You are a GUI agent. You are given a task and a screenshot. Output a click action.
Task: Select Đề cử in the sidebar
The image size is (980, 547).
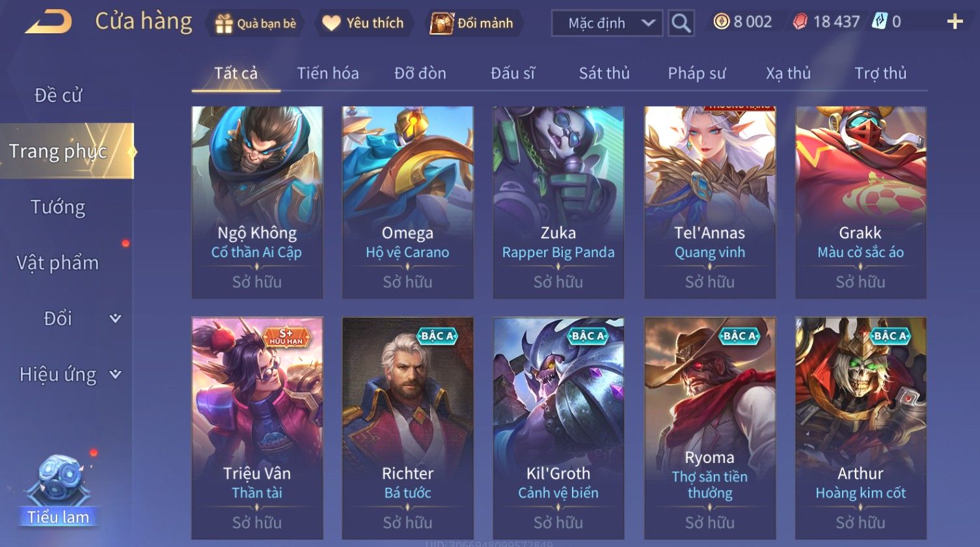(x=58, y=95)
